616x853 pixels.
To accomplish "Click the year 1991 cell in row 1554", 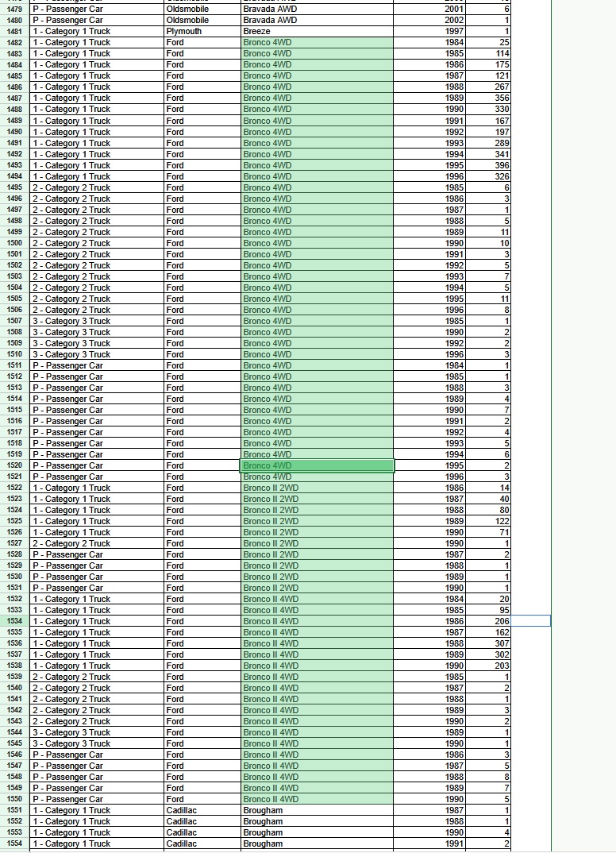I will (x=429, y=843).
